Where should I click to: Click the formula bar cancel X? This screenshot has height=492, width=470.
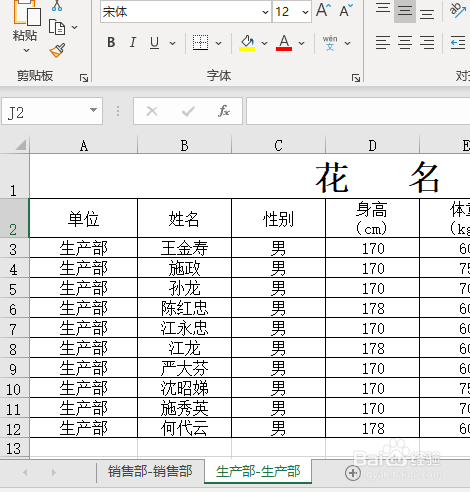click(152, 111)
